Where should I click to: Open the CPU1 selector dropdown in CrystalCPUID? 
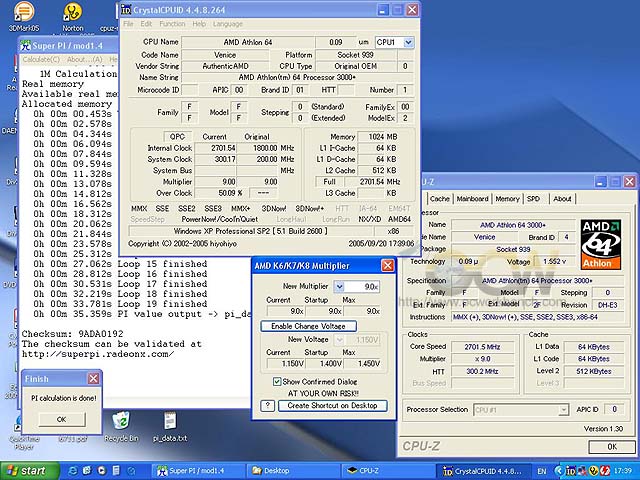[x=407, y=42]
